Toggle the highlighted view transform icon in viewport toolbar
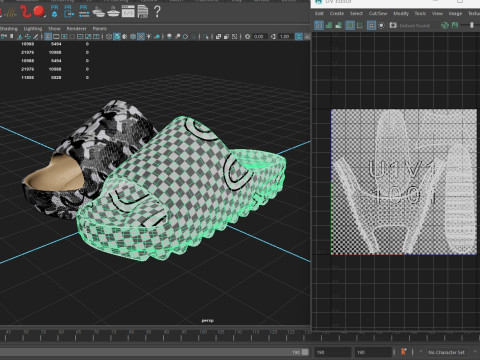 (x=299, y=37)
